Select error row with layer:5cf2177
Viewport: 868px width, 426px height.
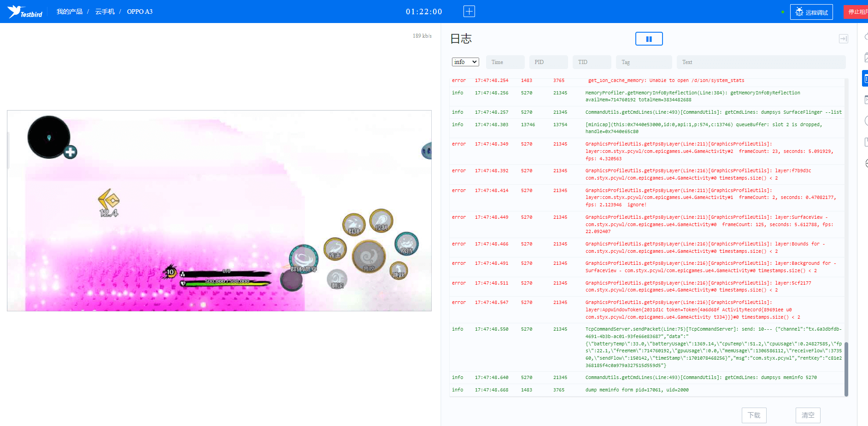tap(647, 286)
